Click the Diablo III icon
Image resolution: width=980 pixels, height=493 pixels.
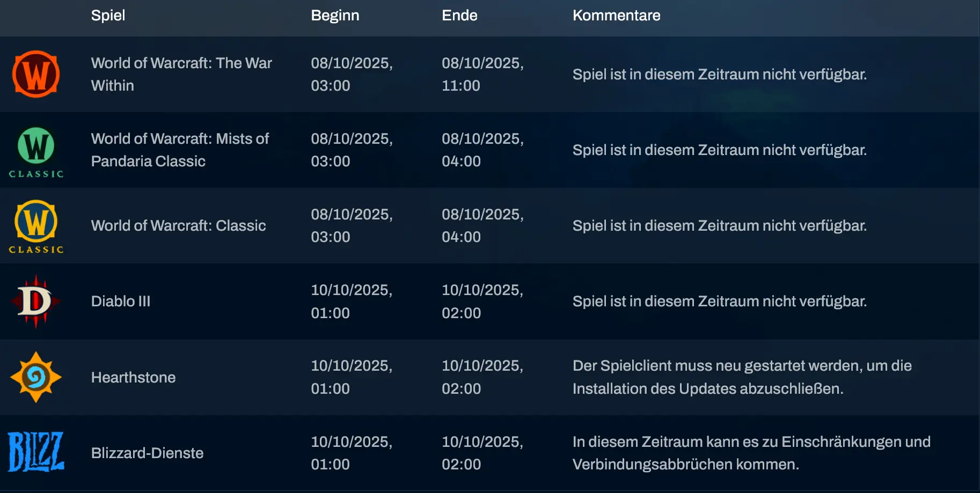35,301
